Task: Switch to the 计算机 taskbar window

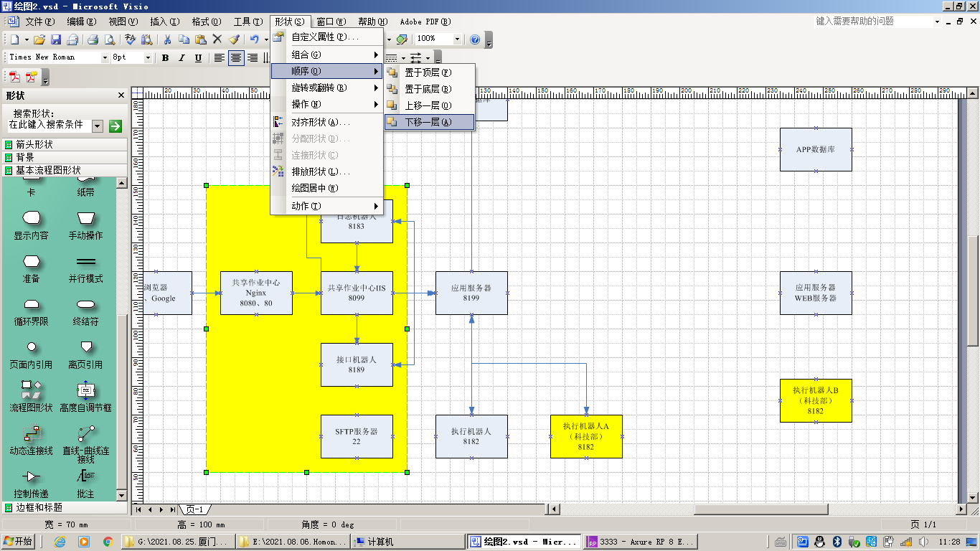Action: click(x=407, y=542)
